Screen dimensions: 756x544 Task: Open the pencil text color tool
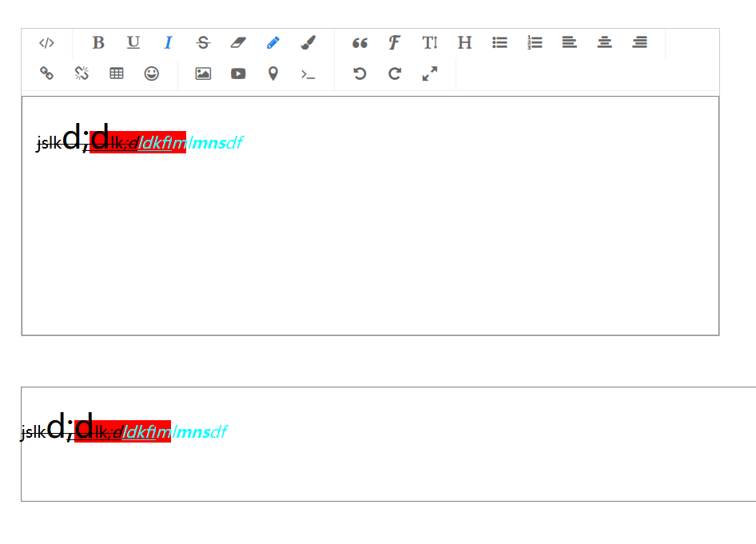pos(273,43)
